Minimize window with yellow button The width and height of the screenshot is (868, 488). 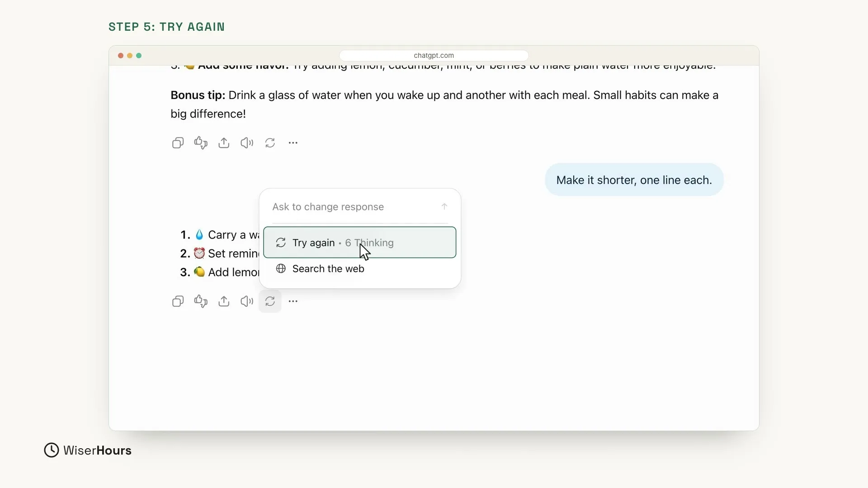(x=130, y=56)
